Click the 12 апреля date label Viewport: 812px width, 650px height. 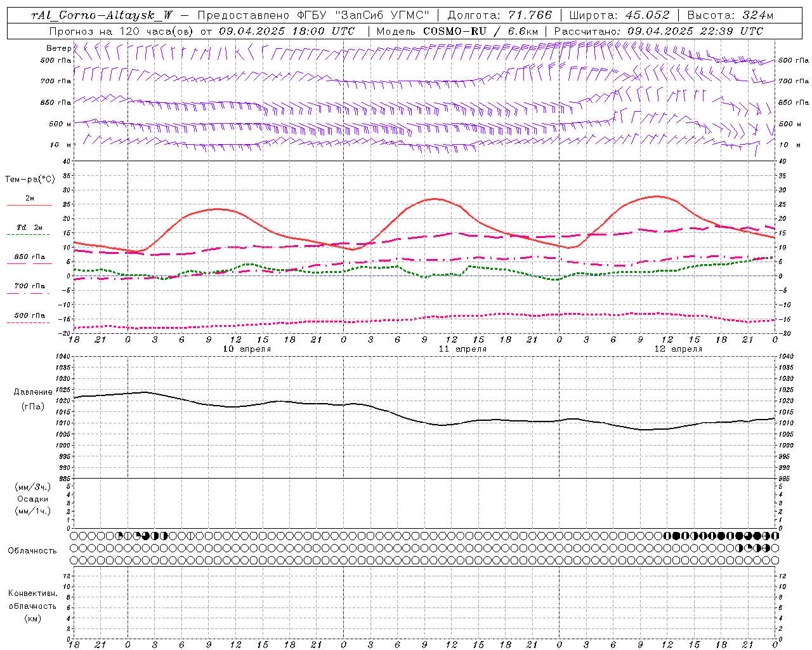click(679, 349)
